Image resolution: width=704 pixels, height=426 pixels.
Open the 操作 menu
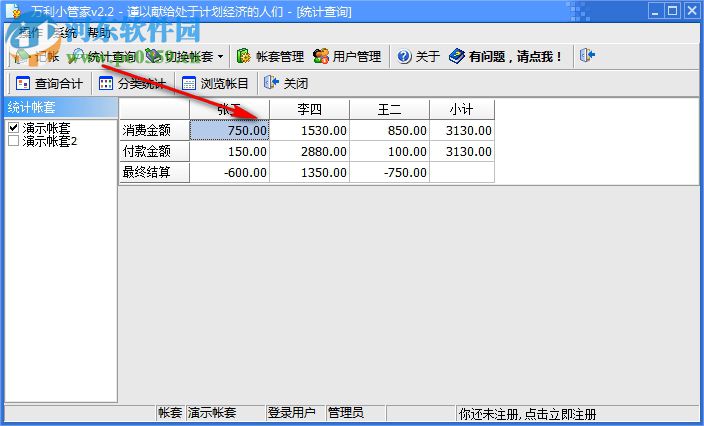click(31, 33)
